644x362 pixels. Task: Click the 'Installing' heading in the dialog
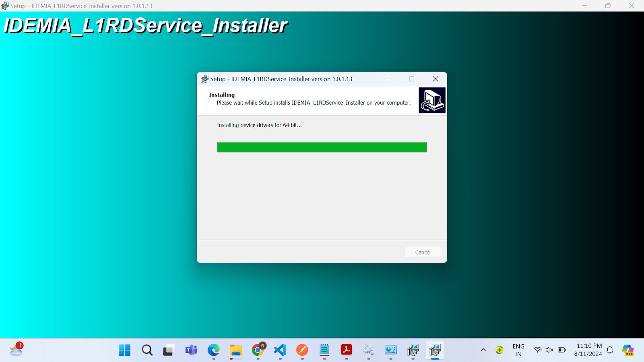coord(222,95)
